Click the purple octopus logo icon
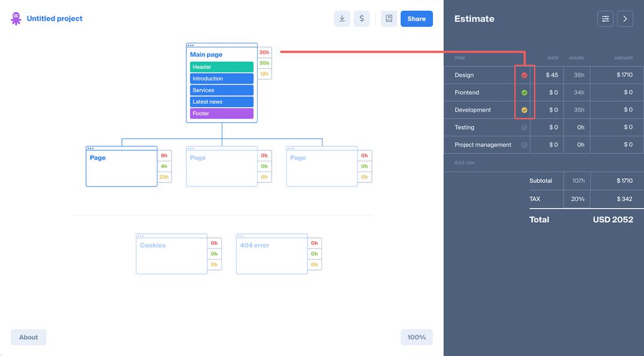This screenshot has height=356, width=644. [16, 19]
